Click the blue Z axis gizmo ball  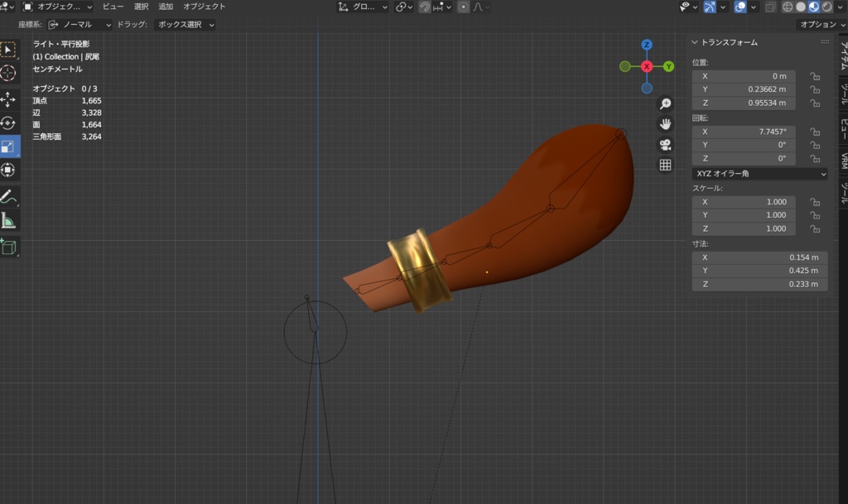647,45
